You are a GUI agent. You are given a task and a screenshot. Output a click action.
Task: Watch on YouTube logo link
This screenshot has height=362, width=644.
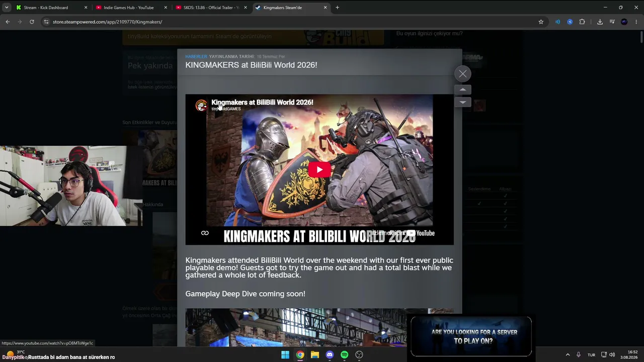click(420, 233)
